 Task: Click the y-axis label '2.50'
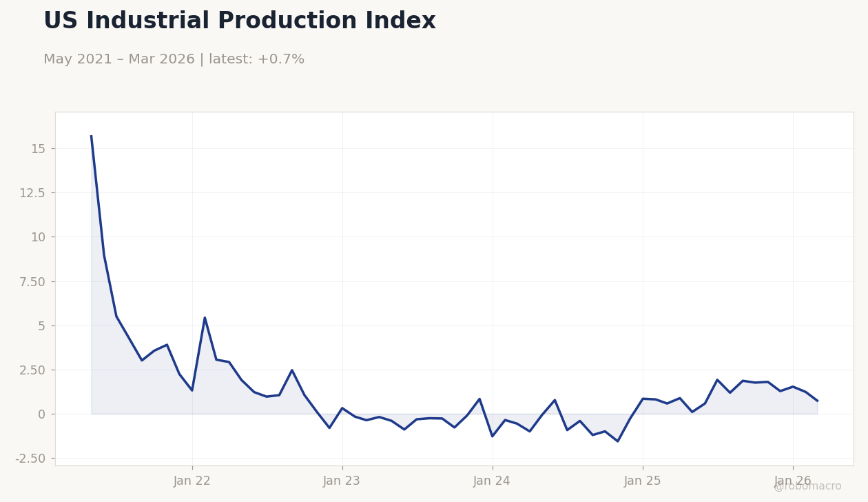click(32, 370)
